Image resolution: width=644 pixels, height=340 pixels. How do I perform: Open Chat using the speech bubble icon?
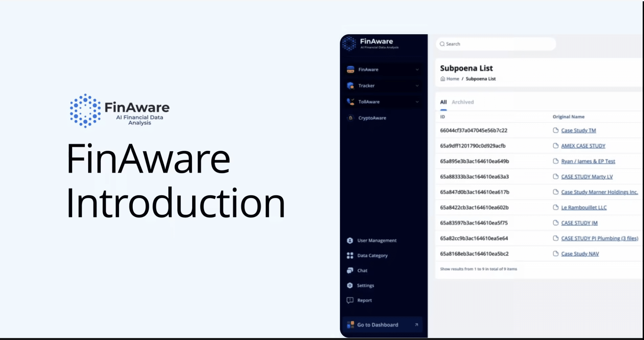pyautogui.click(x=350, y=271)
